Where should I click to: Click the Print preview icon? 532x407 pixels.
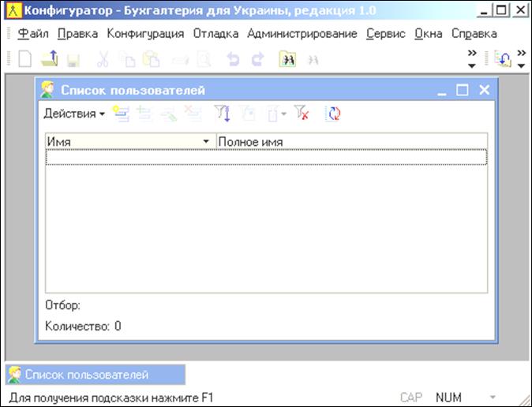tap(204, 60)
